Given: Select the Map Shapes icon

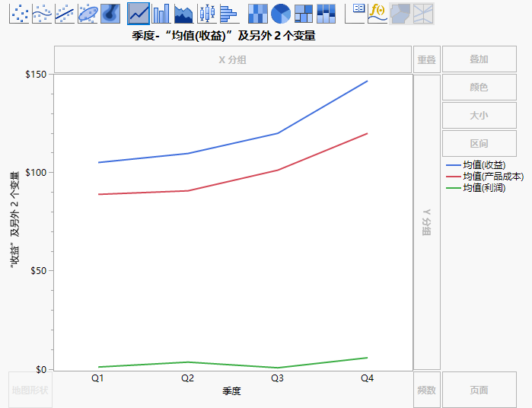Looking at the screenshot, I should [400, 14].
